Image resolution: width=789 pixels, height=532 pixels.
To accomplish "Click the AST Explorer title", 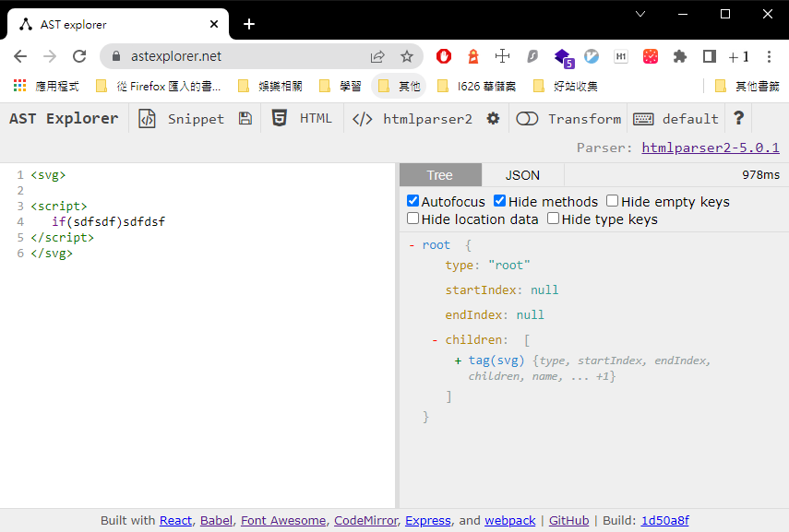I will pos(64,119).
